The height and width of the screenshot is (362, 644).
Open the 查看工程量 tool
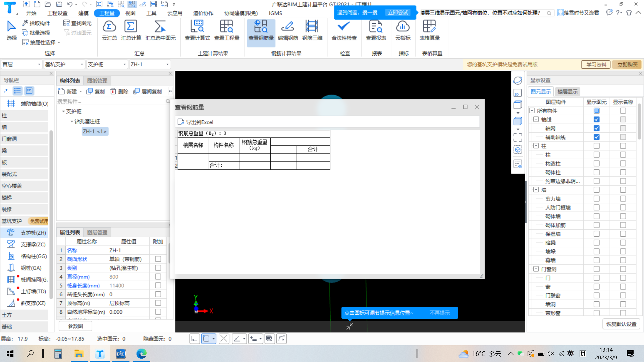click(x=227, y=31)
